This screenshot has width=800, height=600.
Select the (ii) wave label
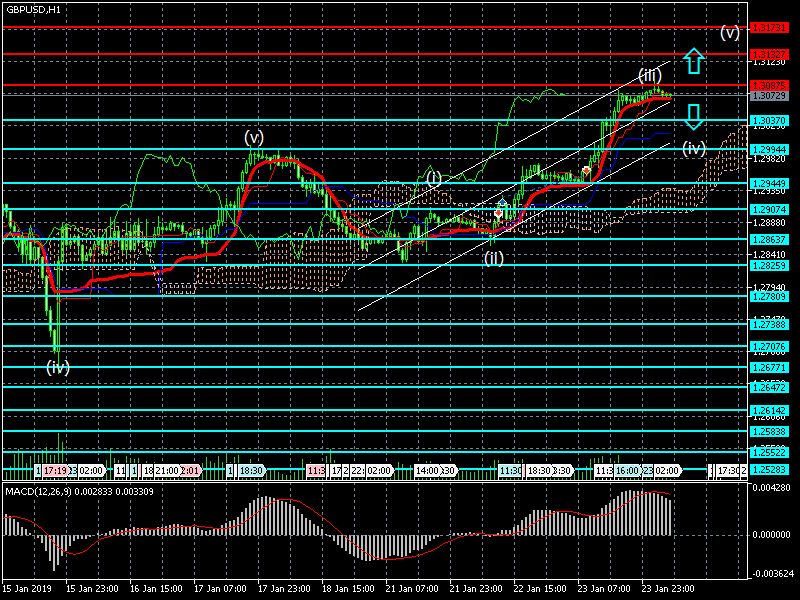coord(493,258)
